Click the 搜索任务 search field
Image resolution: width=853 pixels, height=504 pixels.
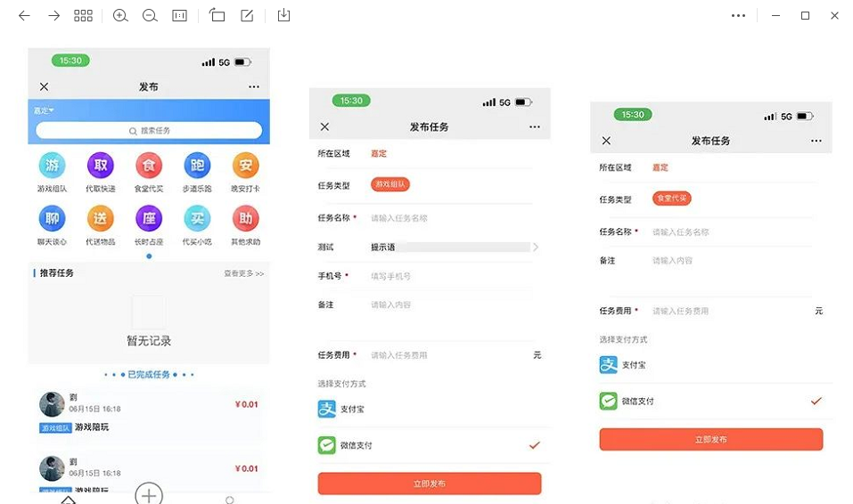point(149,131)
